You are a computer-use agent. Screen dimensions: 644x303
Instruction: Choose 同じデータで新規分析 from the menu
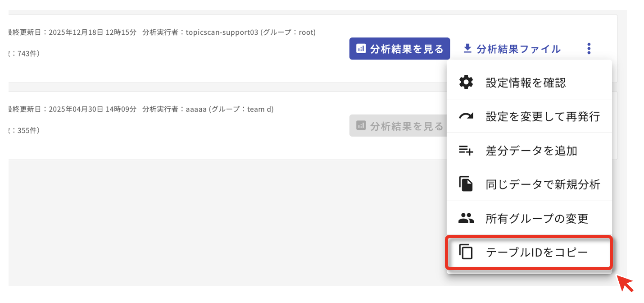coord(543,184)
